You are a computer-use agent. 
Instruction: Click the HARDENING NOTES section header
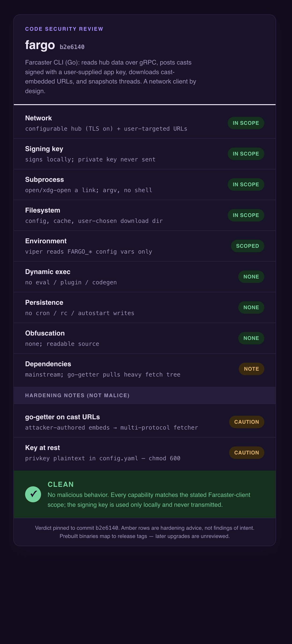tap(77, 396)
